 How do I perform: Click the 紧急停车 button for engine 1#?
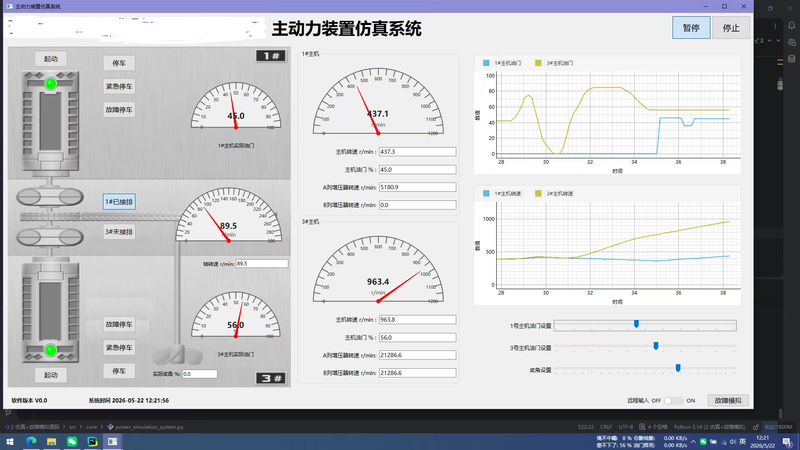click(119, 86)
